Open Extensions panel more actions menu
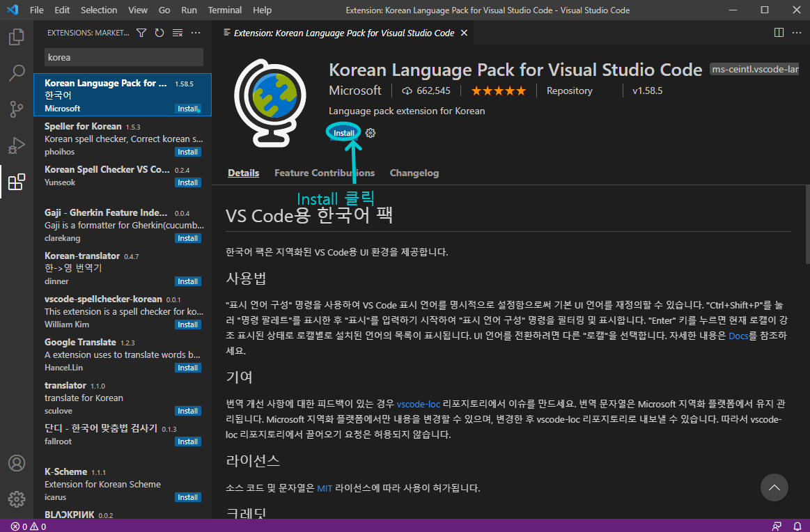The height and width of the screenshot is (532, 810). pyautogui.click(x=196, y=33)
